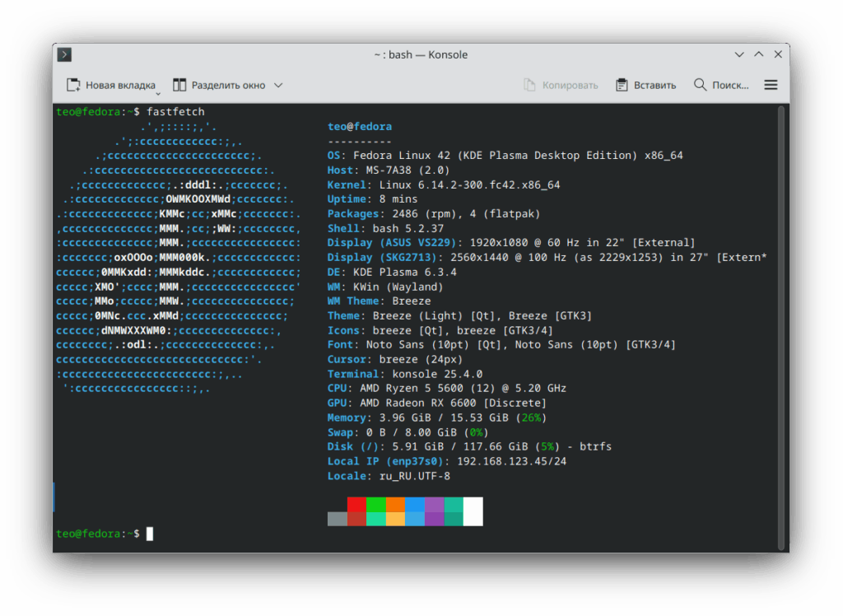Click the CPU line 'AMD Ryzen 5 5600'
Screen dimensions: 843x616
click(447, 388)
